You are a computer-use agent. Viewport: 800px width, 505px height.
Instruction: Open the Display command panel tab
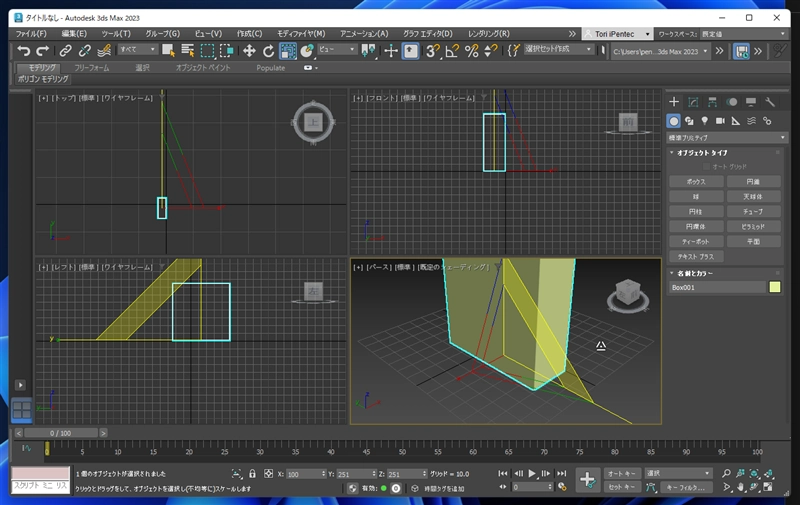(x=751, y=102)
